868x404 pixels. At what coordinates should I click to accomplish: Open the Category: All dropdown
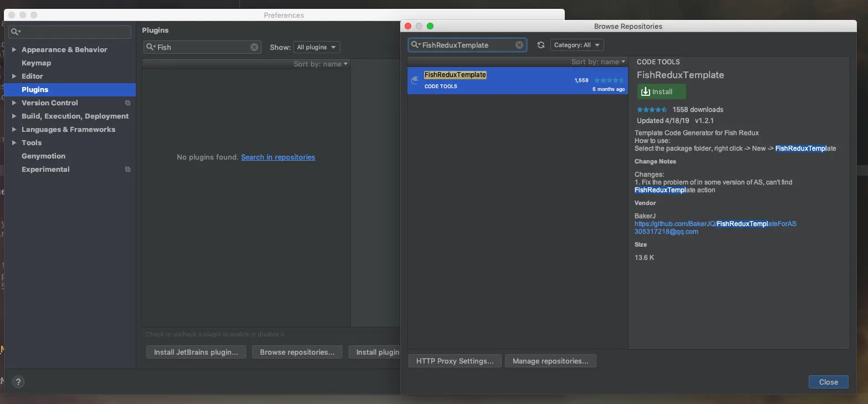pyautogui.click(x=577, y=45)
